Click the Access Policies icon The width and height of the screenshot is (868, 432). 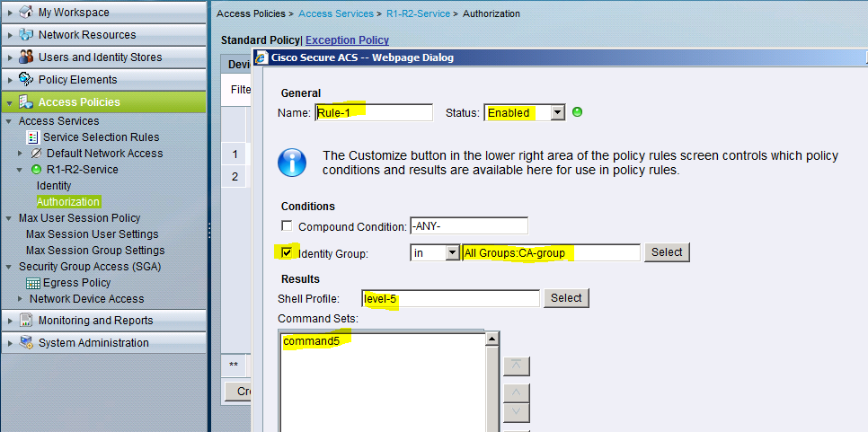26,101
